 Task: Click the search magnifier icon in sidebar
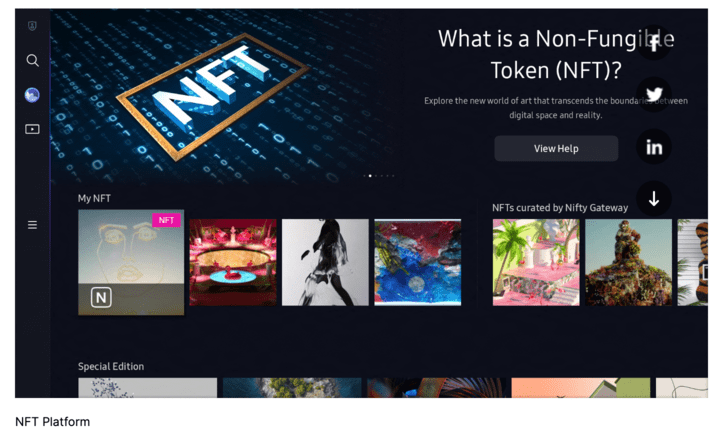click(32, 60)
